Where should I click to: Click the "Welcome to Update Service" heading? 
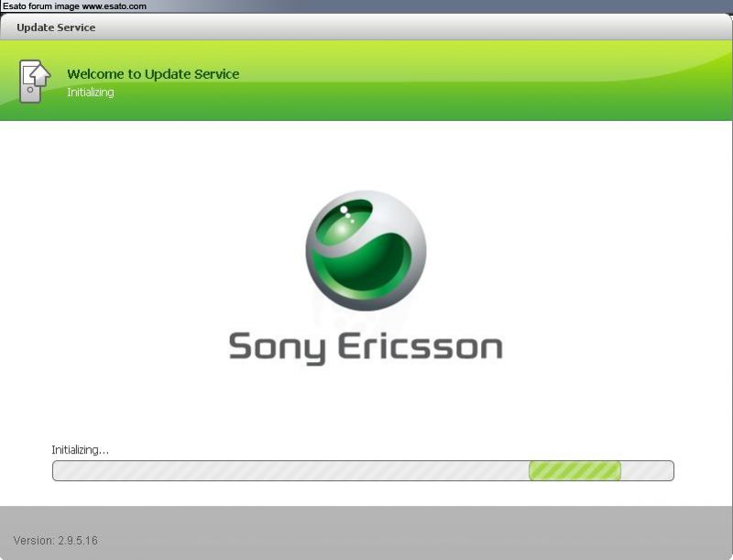(153, 74)
